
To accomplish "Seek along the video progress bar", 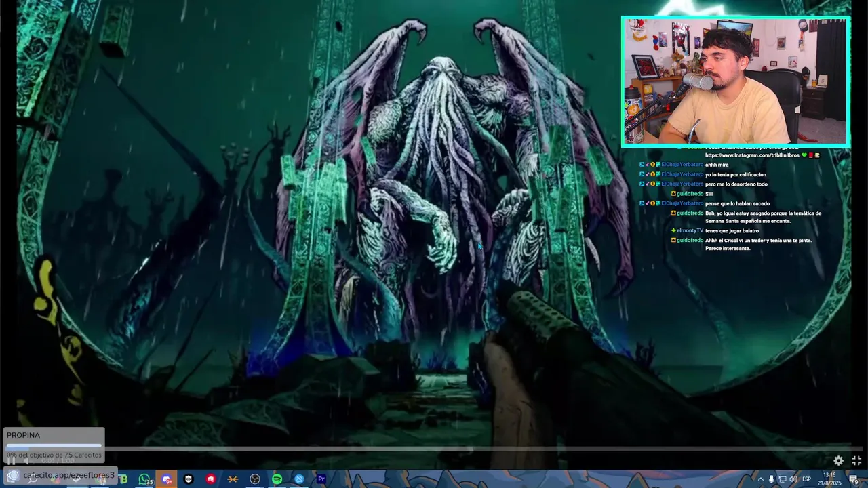I will tap(434, 449).
